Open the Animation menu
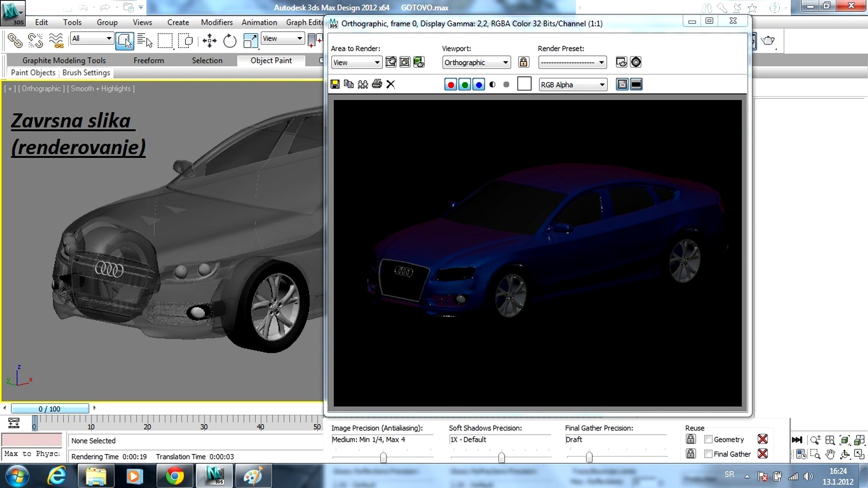This screenshot has width=868, height=488. click(x=259, y=22)
